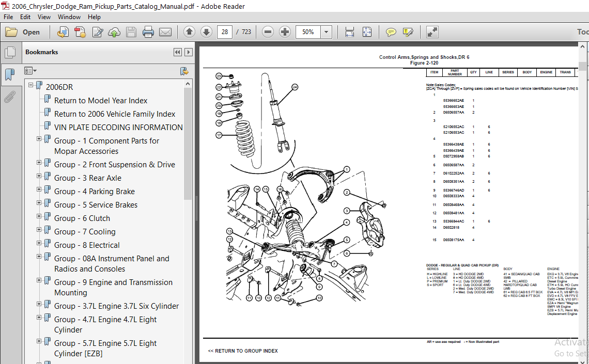
Task: Click the Send email envelope icon
Action: point(165,32)
